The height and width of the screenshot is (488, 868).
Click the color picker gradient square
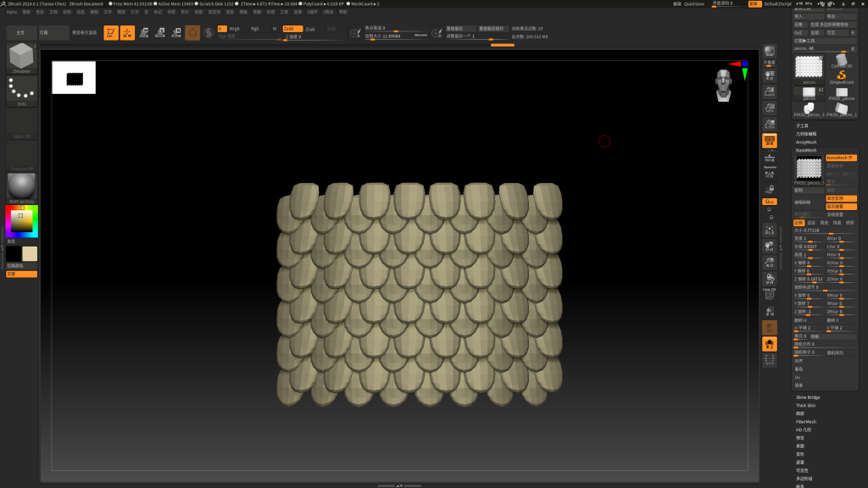coord(21,220)
